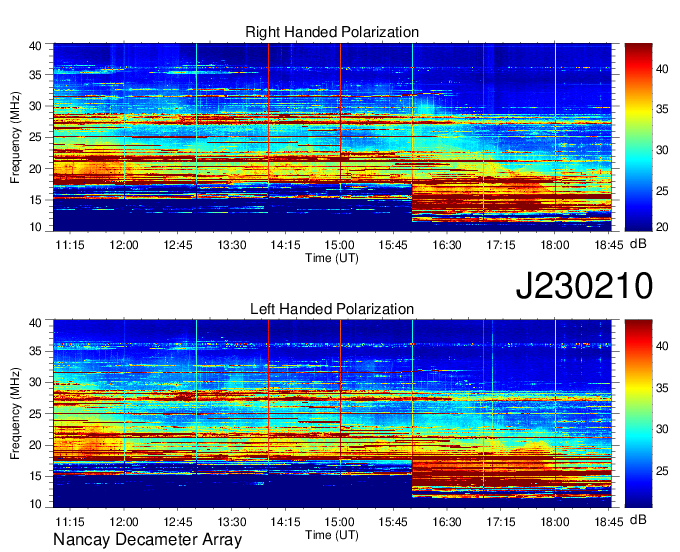Click 17:15 time tick under Right Handed plot

point(501,245)
